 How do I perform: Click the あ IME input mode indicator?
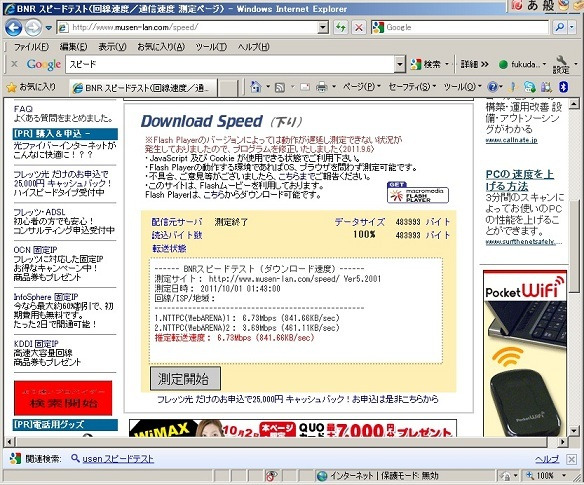click(x=533, y=5)
